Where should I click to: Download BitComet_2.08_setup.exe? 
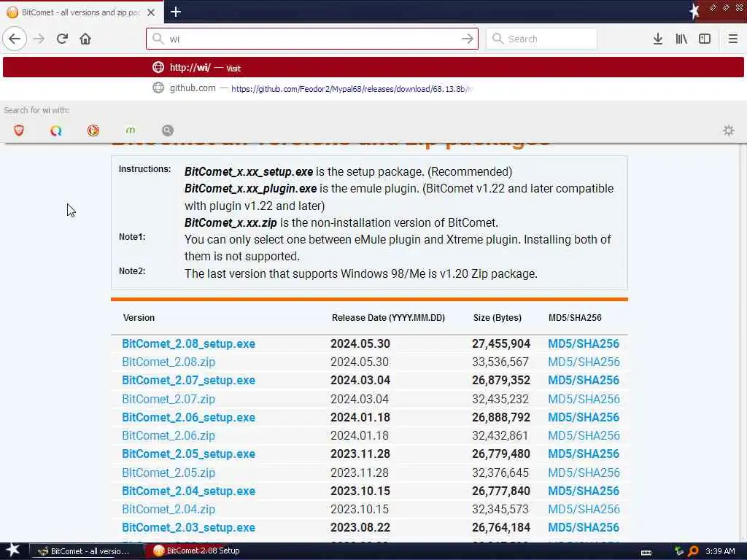pyautogui.click(x=189, y=344)
